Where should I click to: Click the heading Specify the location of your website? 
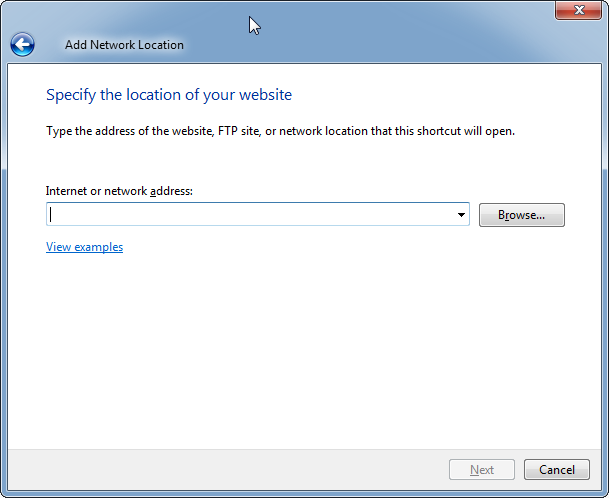[169, 95]
